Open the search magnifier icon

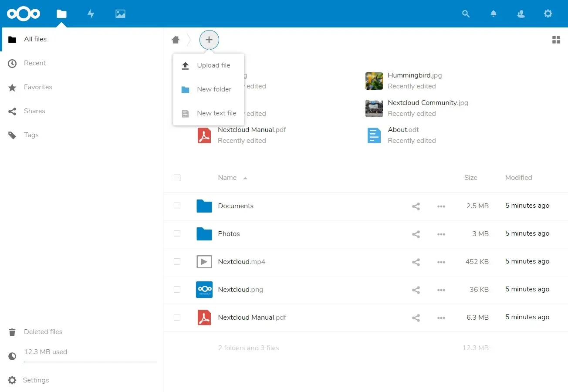tap(466, 14)
